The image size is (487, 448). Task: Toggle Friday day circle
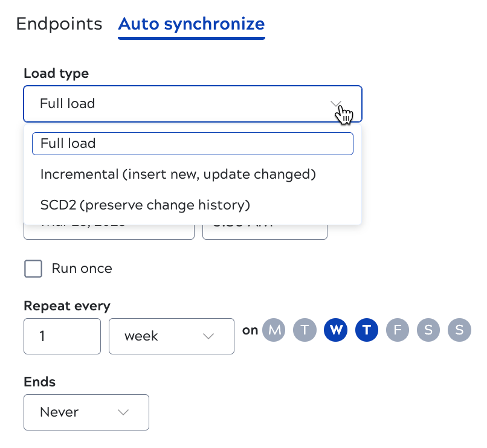(x=398, y=330)
